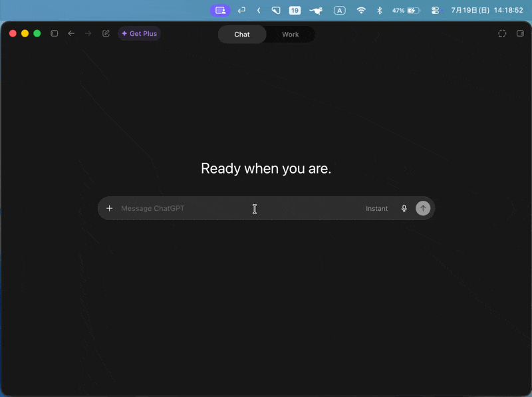
Task: Switch to the Chat tab
Action: pos(242,35)
